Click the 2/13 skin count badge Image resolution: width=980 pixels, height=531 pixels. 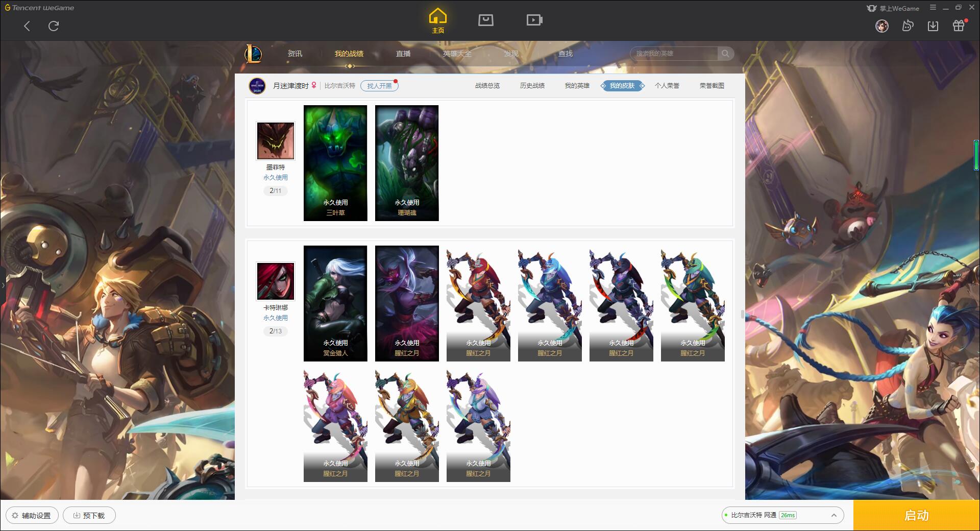[276, 331]
